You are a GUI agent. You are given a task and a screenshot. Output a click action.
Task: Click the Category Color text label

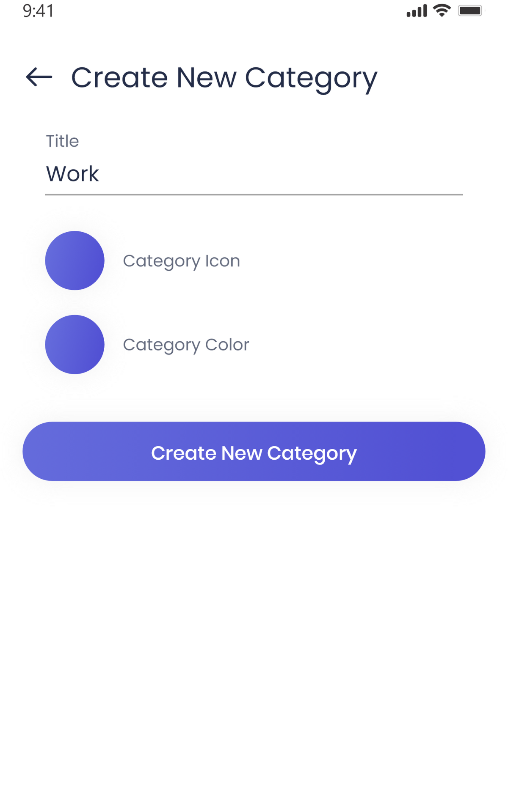click(186, 345)
